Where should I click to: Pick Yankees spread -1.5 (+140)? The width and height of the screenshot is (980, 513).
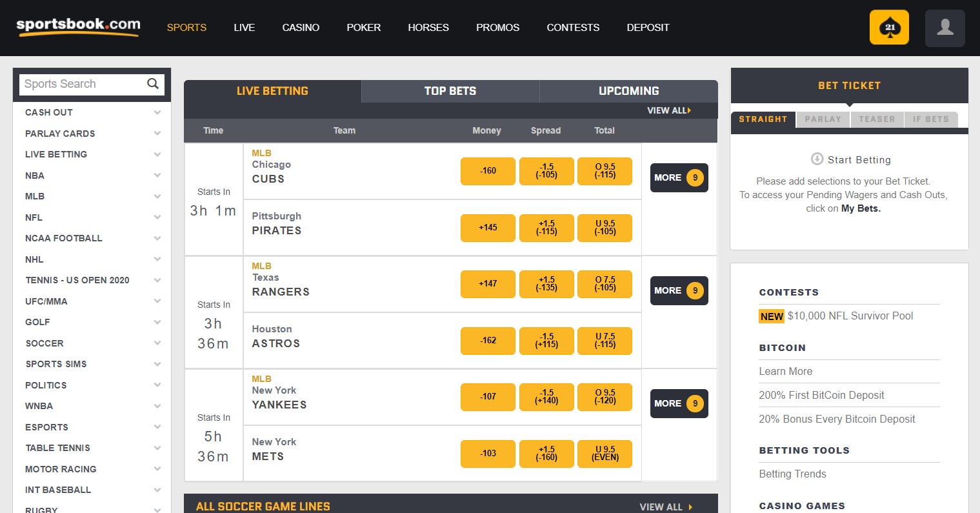(546, 397)
